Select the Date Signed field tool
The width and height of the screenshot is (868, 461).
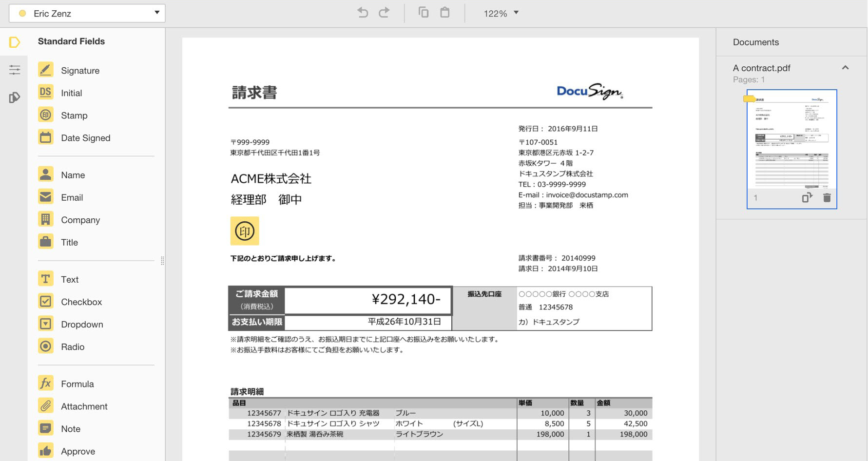coord(85,138)
